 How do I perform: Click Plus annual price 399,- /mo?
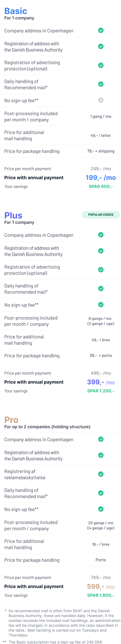click(101, 382)
